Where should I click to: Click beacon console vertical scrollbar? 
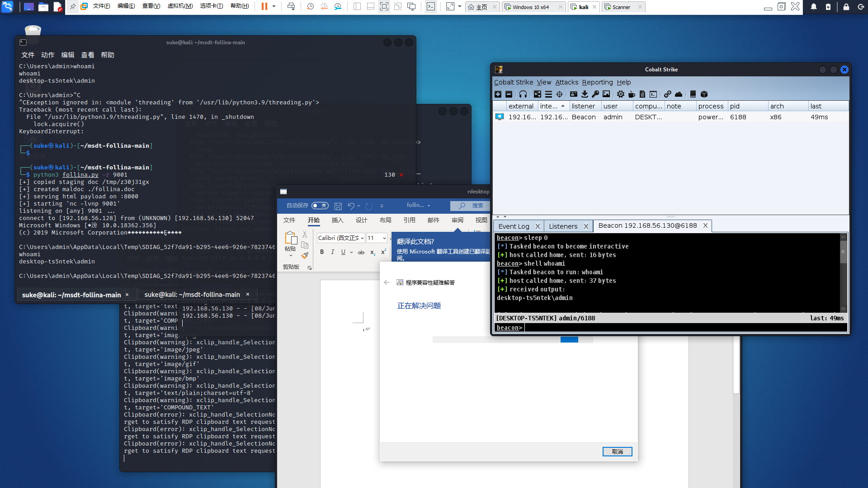coord(843,272)
